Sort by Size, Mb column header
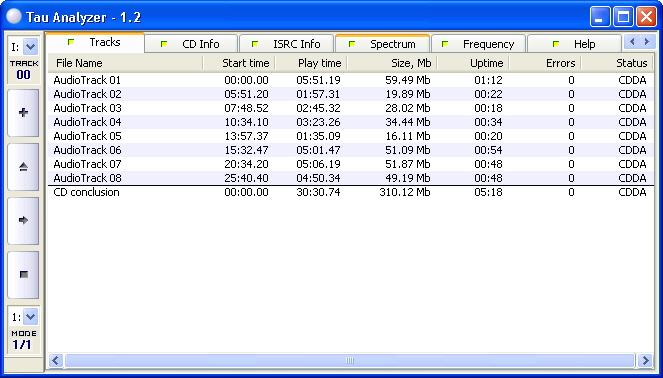This screenshot has width=663, height=378. [x=392, y=63]
